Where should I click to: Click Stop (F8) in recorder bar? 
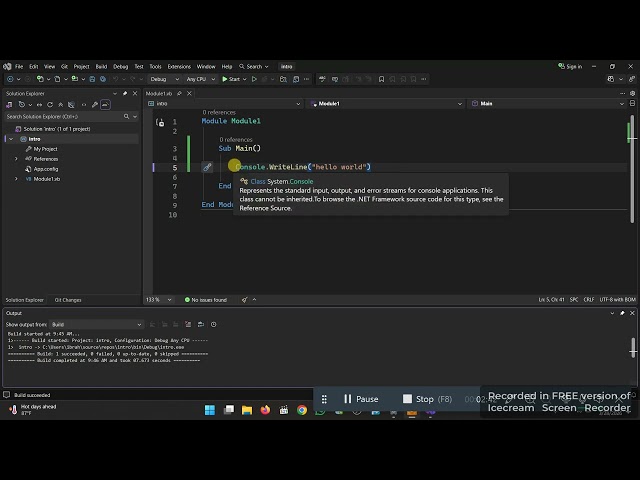click(x=427, y=399)
